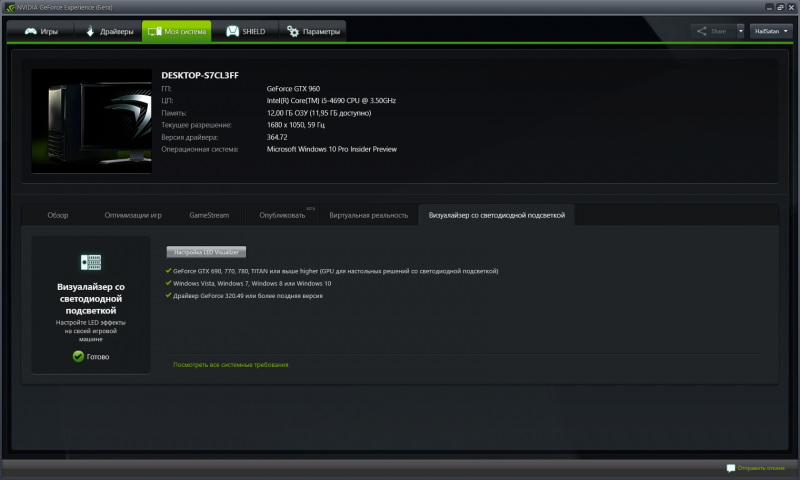Click the Готово status label

(x=98, y=357)
